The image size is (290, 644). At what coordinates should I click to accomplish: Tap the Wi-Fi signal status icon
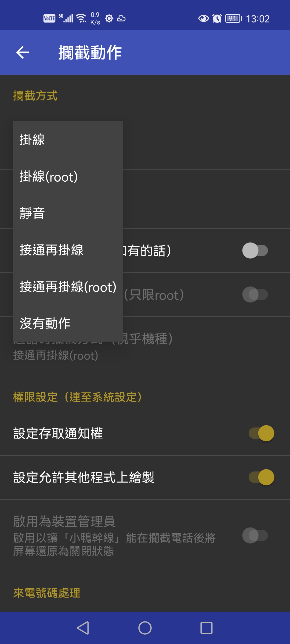(81, 18)
